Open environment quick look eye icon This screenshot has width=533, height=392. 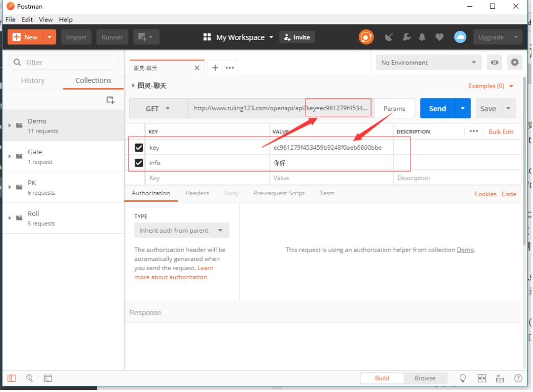tap(494, 62)
